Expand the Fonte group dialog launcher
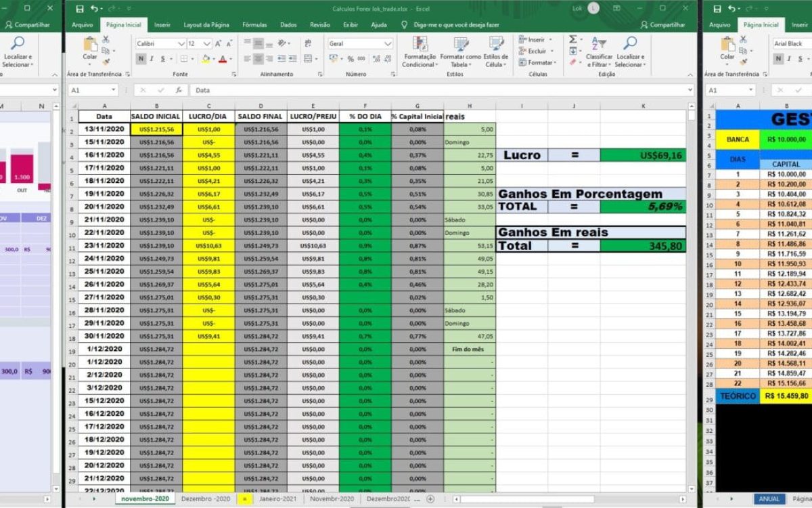 [233, 74]
